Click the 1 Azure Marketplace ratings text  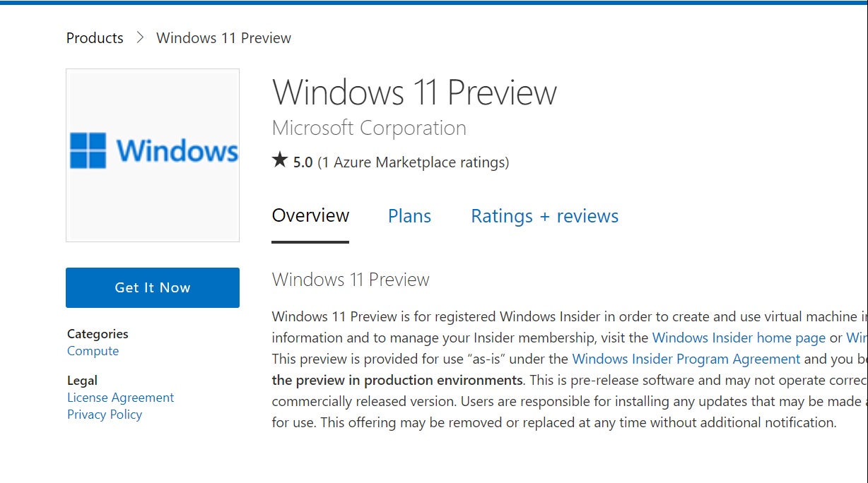tap(413, 162)
